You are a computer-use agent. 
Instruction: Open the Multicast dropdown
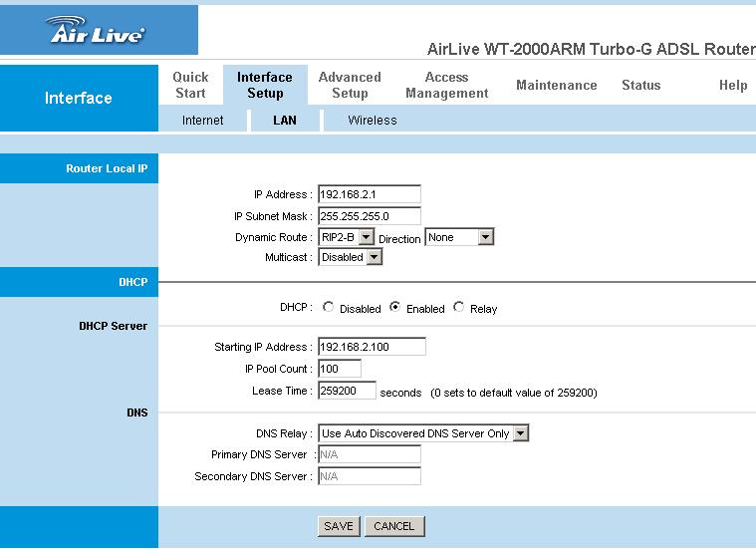click(350, 257)
